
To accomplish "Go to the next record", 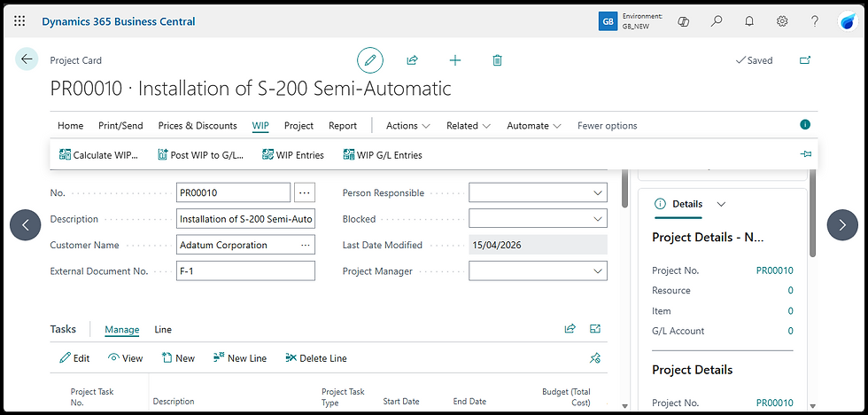I will click(x=842, y=225).
